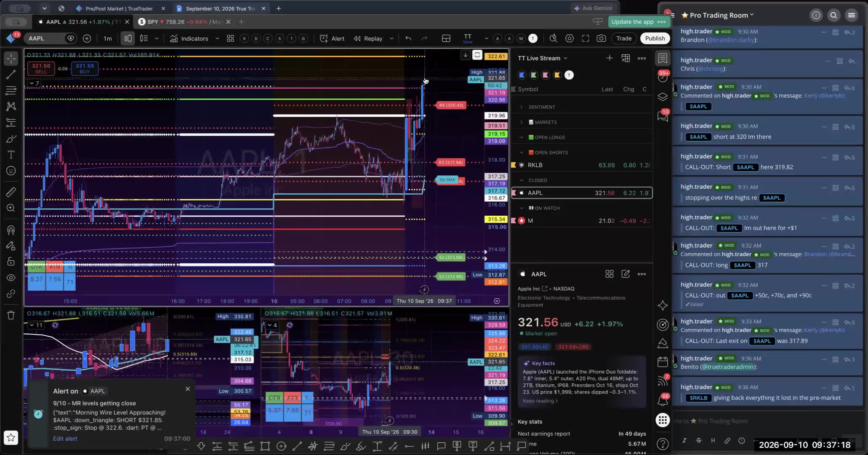Collapse the CLOSED watchlist section
Viewport: 868px width, 455px height.
click(x=522, y=180)
